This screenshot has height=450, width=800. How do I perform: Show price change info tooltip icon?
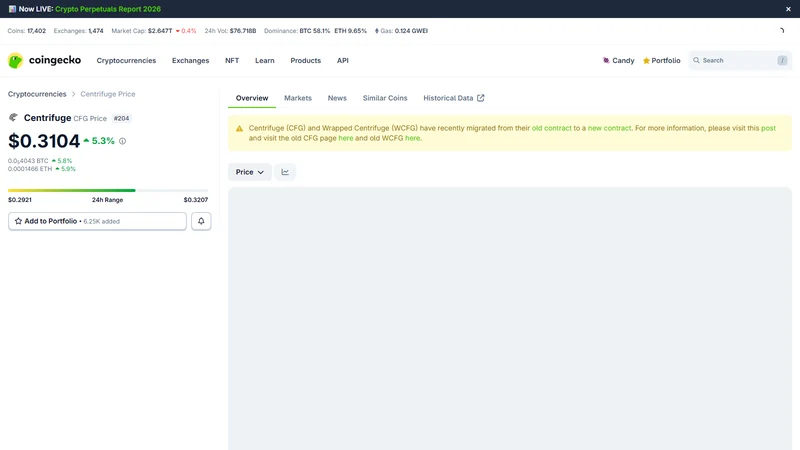point(122,141)
